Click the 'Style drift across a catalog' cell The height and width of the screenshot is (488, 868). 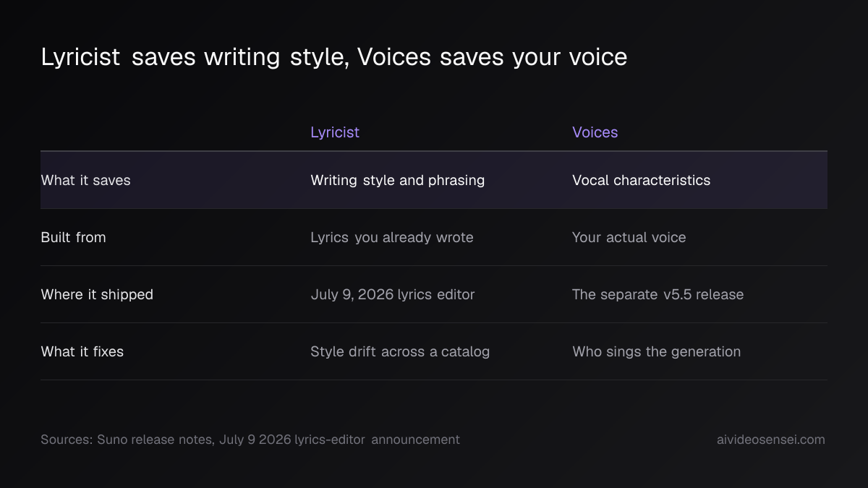[400, 351]
